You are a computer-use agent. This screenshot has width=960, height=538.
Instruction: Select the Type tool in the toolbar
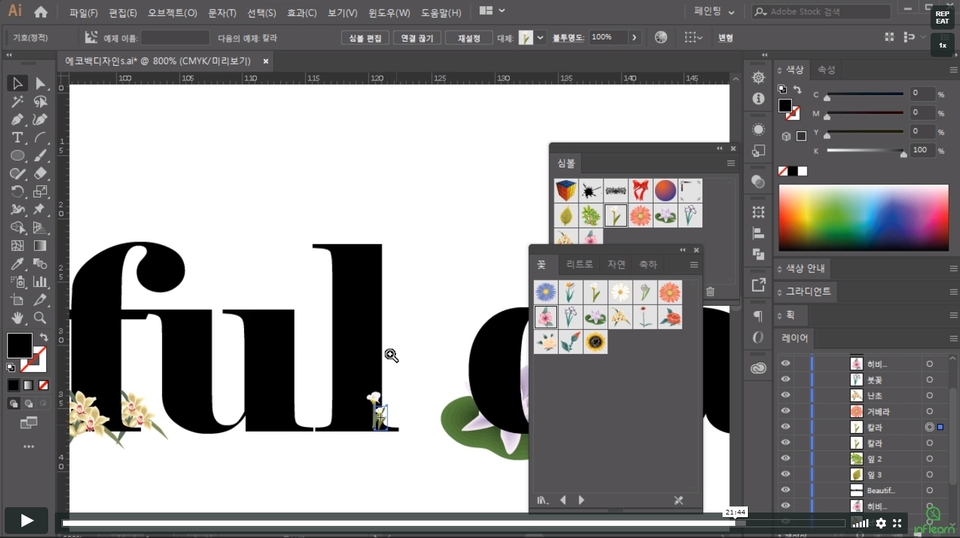[x=17, y=137]
